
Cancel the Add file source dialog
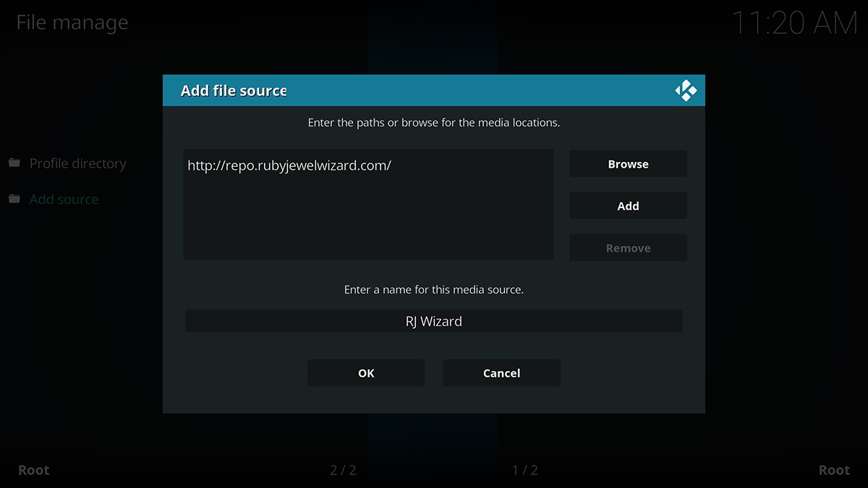click(x=501, y=373)
